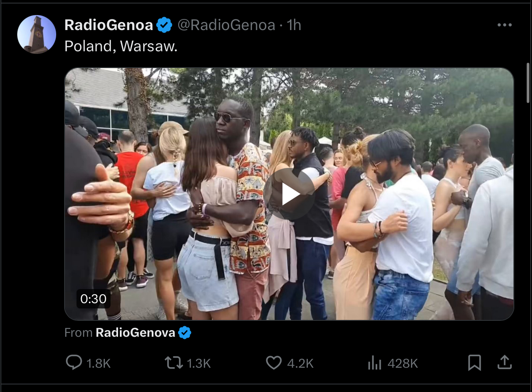Viewport: 532px width, 392px height.
Task: Click the 0:30 video duration label
Action: coord(93,299)
